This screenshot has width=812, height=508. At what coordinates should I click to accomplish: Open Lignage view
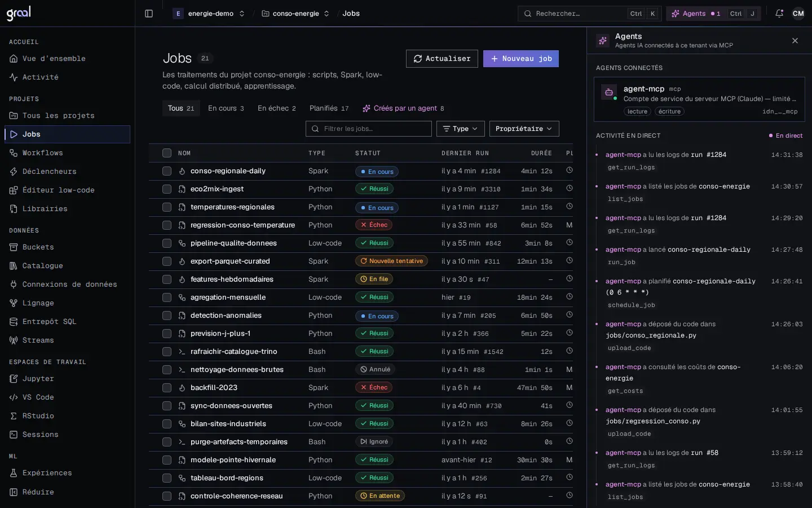[x=67, y=303]
